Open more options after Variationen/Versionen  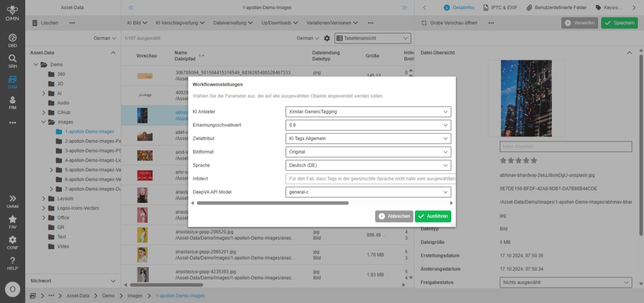click(x=371, y=23)
